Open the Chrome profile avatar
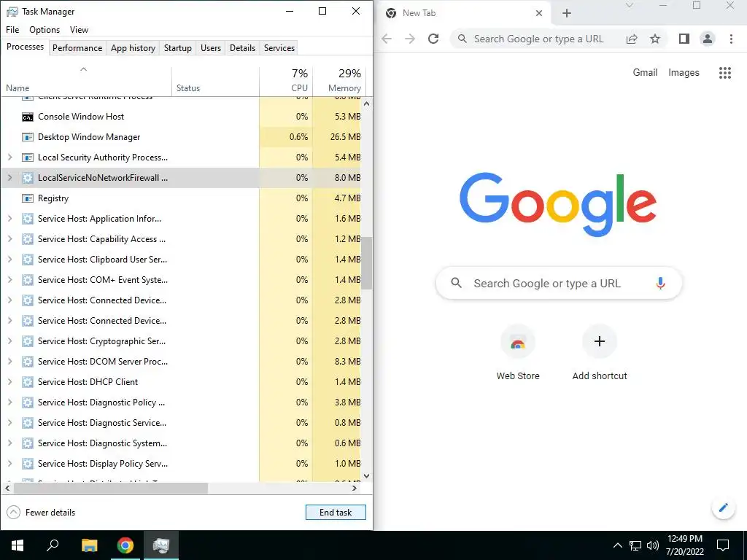The width and height of the screenshot is (747, 560). tap(708, 39)
